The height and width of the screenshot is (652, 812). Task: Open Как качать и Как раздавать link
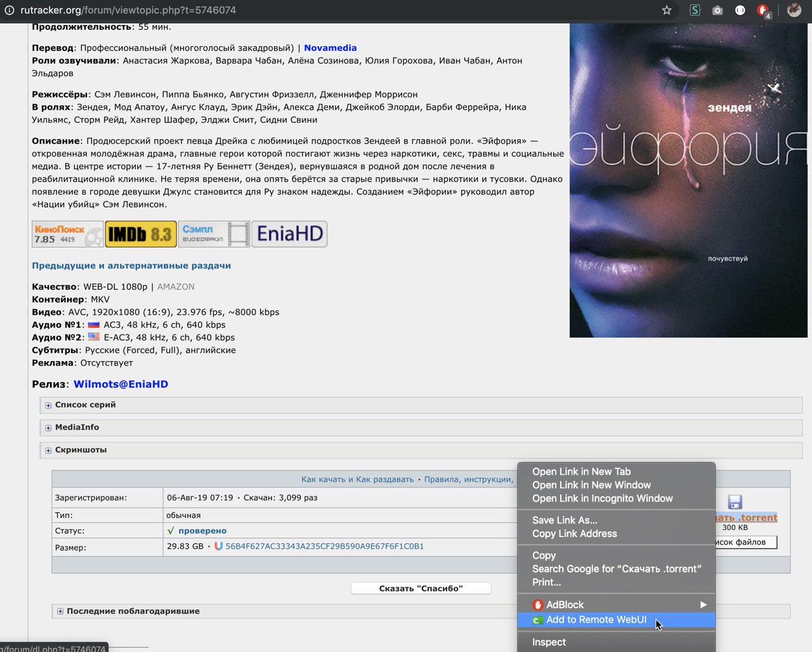click(x=357, y=479)
